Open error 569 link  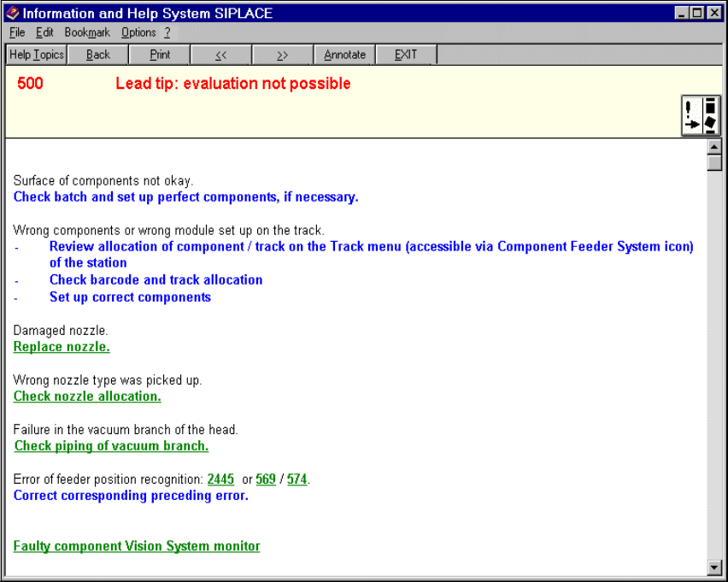tap(266, 479)
